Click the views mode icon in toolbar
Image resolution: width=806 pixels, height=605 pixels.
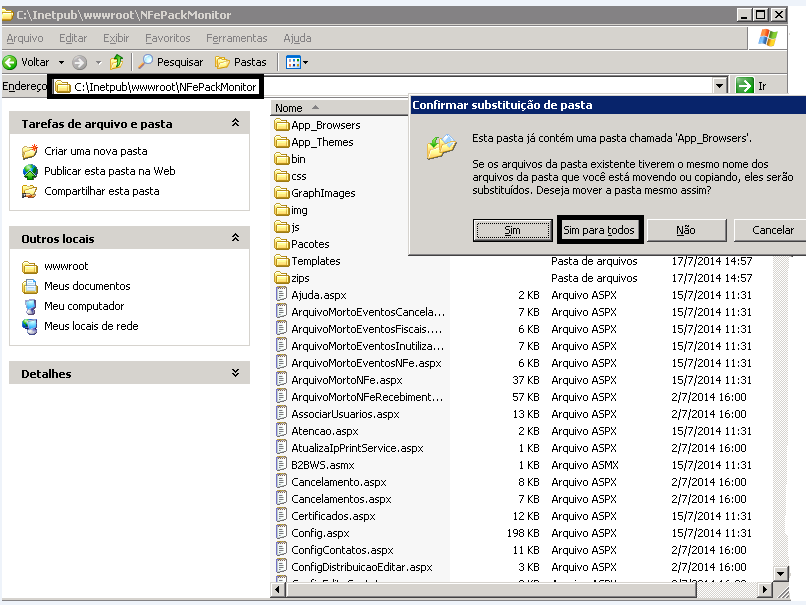[293, 62]
